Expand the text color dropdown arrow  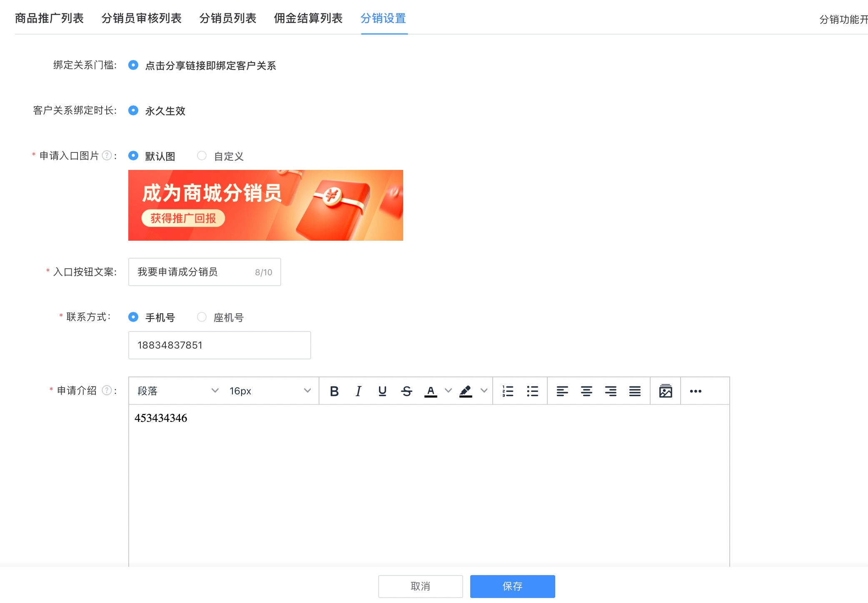pyautogui.click(x=448, y=391)
